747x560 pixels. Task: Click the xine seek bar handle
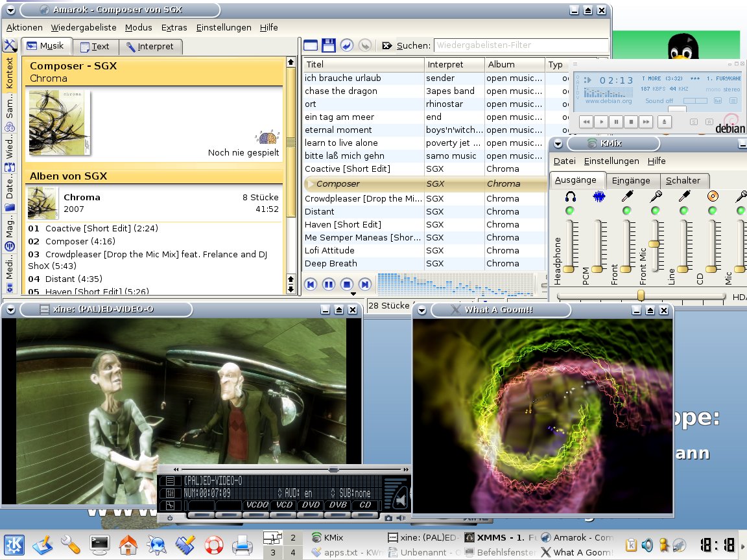pyautogui.click(x=333, y=469)
